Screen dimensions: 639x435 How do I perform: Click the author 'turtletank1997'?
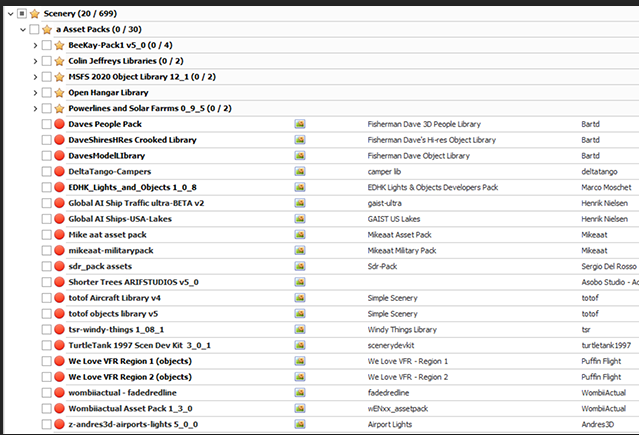tap(606, 346)
